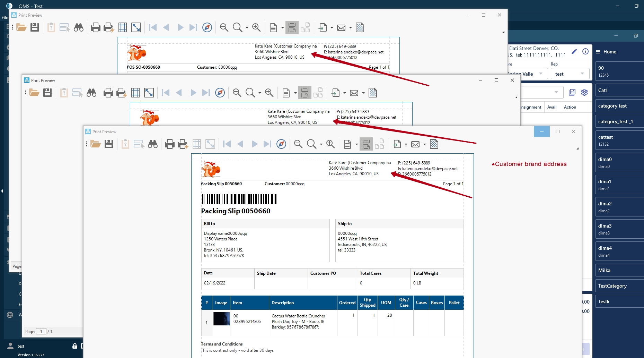Click the Zoom magnifier in Packing Slip preview
Viewport: 644px width, 358px height.
tap(311, 144)
